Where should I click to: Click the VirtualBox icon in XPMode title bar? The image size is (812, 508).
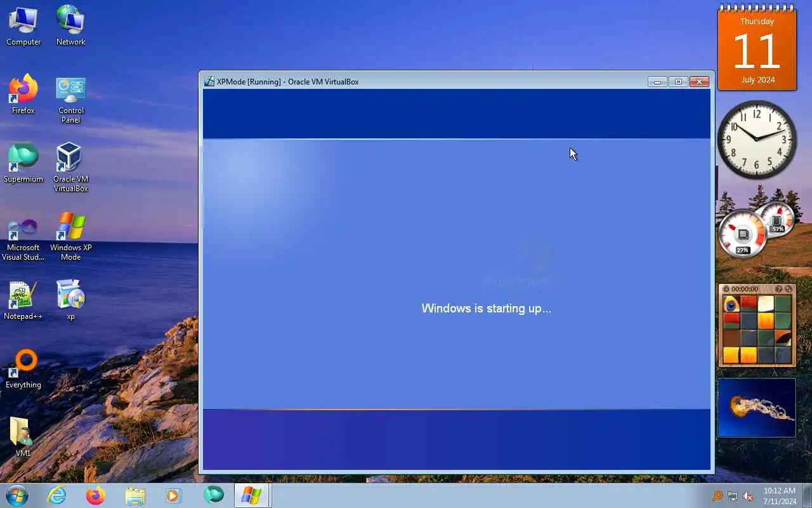209,81
